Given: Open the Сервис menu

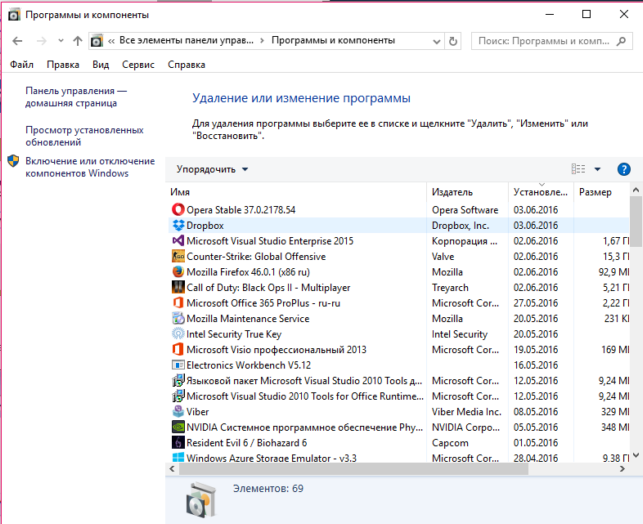Looking at the screenshot, I should 138,64.
